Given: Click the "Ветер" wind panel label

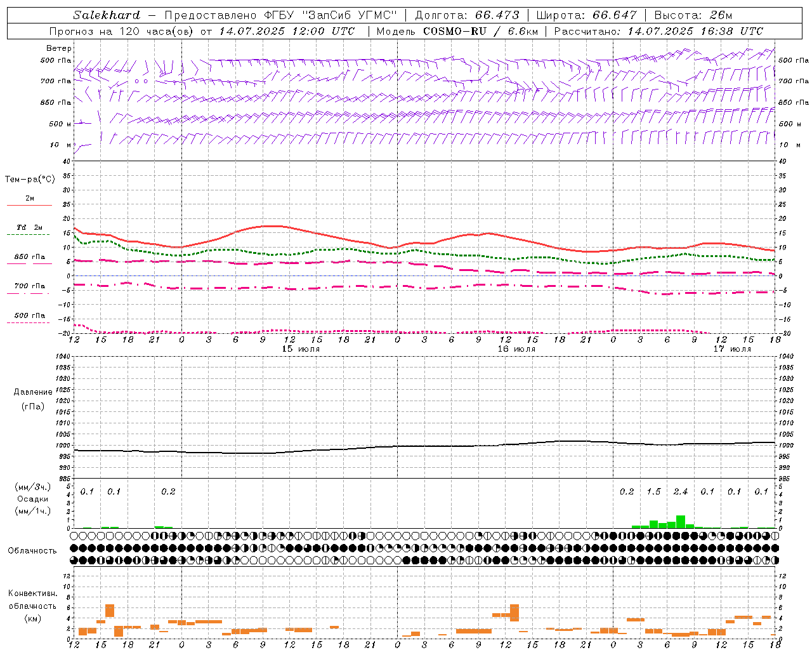Looking at the screenshot, I should pos(59,48).
